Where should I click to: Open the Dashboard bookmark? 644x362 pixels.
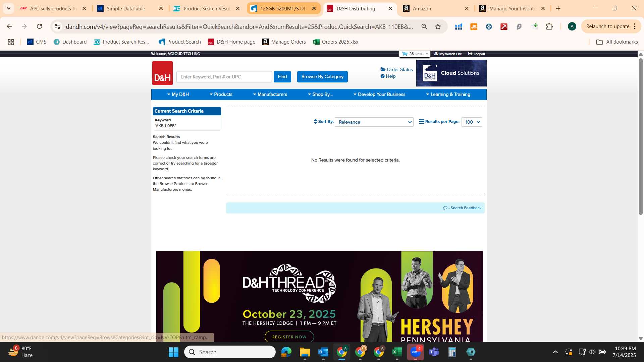pos(70,42)
